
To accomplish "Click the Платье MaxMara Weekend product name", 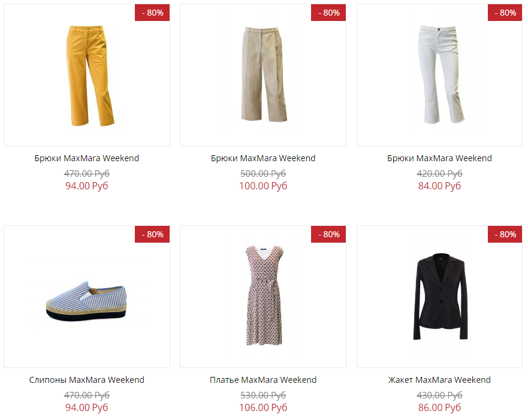I will [x=263, y=380].
